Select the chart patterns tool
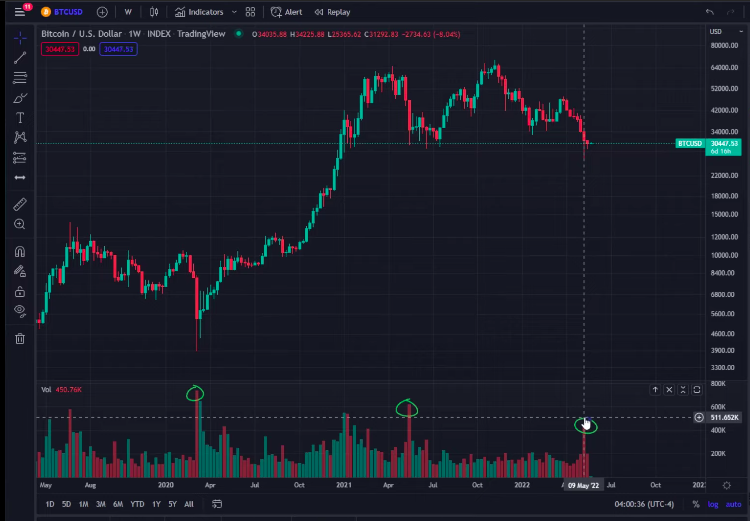Viewport: 750px width, 521px height. pyautogui.click(x=20, y=137)
